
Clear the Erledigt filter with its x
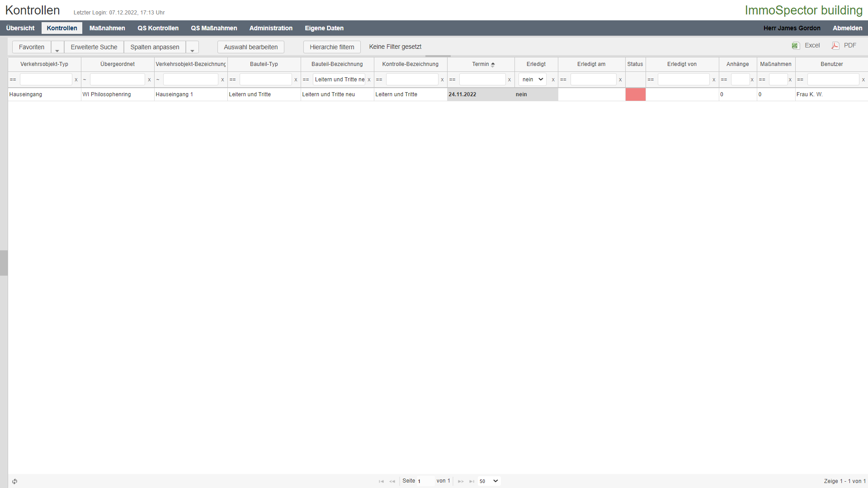pyautogui.click(x=553, y=80)
